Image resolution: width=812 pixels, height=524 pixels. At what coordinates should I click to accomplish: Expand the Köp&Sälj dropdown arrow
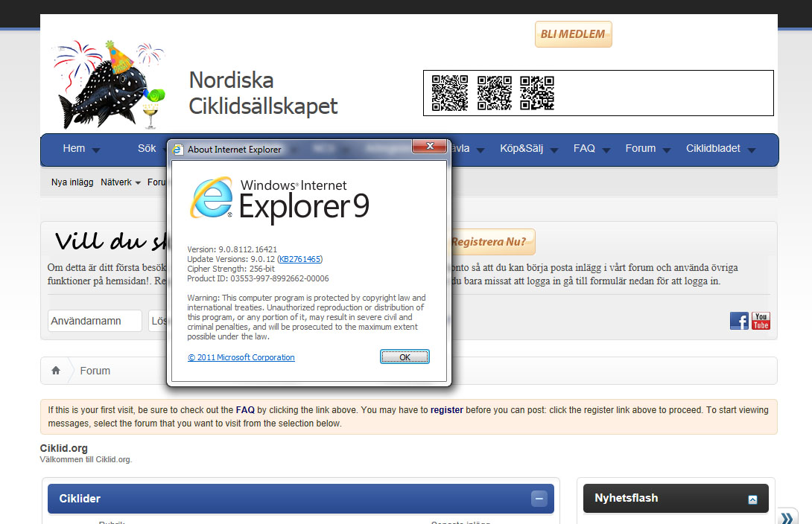[554, 150]
